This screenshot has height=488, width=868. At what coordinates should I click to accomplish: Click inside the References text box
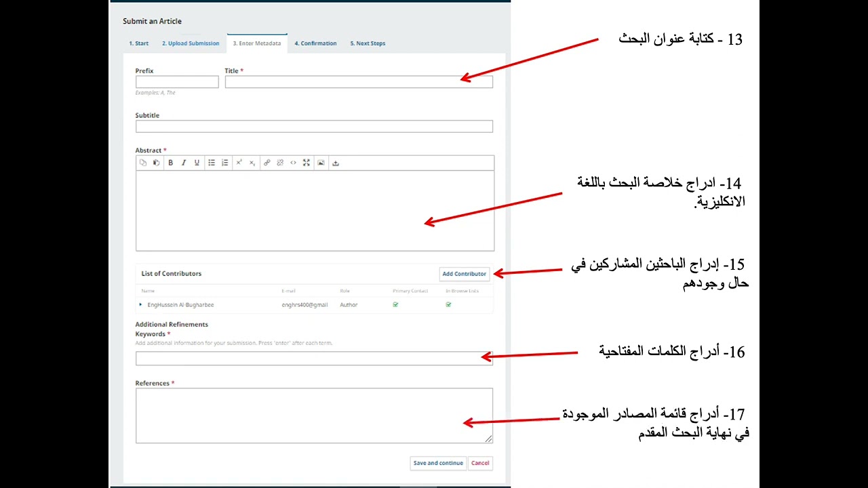[x=314, y=415]
